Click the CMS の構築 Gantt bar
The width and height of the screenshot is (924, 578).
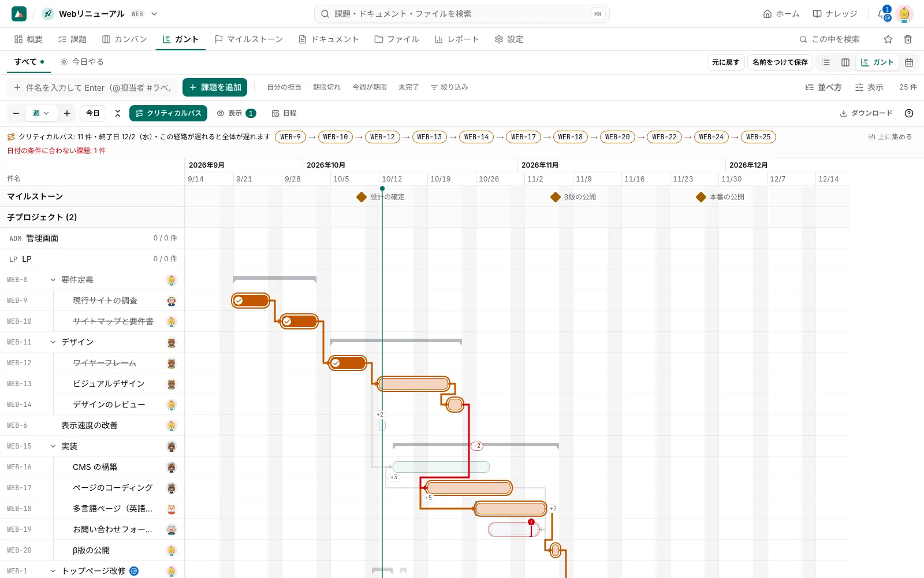[x=441, y=467]
